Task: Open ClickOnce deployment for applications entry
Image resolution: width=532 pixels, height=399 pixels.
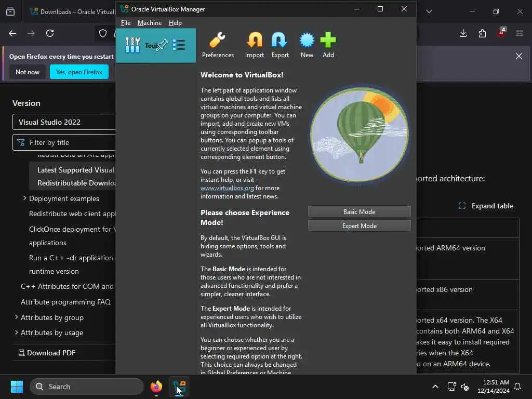Action: click(x=72, y=236)
